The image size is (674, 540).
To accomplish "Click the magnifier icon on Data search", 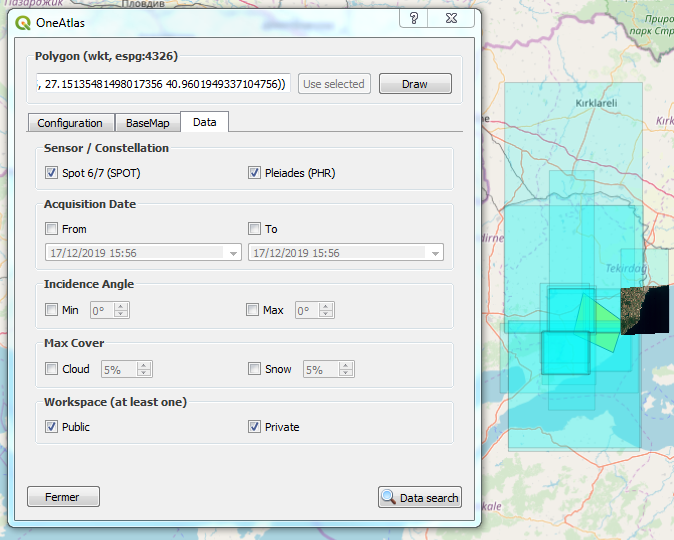I will [389, 497].
